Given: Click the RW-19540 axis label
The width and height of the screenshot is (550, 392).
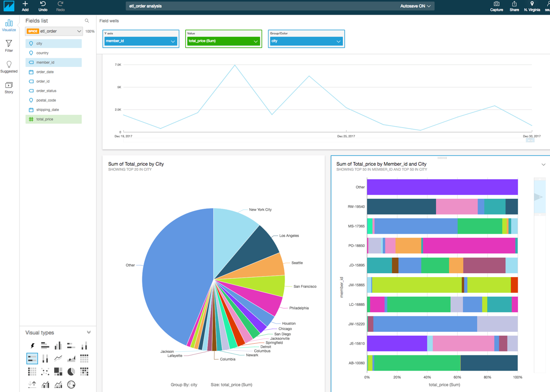Looking at the screenshot, I should click(356, 207).
